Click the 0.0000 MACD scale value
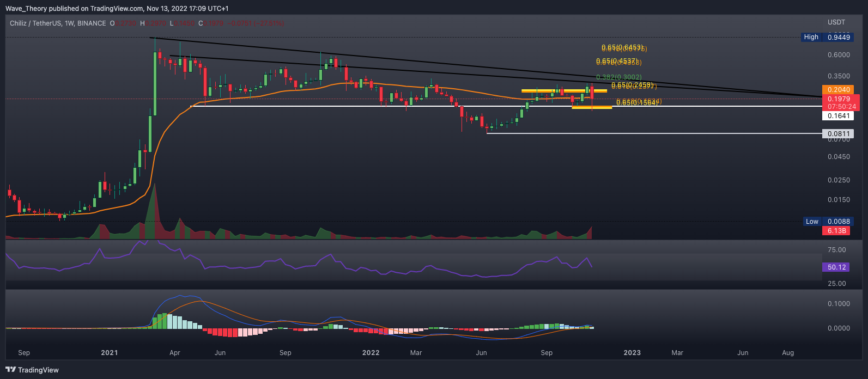Screen dimensions: 868x379 point(839,328)
